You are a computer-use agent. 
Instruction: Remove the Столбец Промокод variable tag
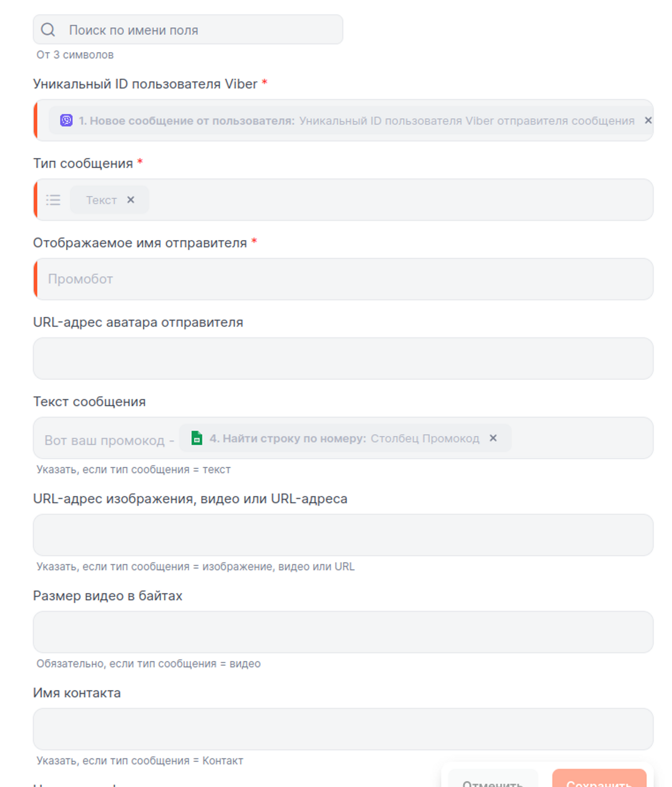[x=493, y=438]
